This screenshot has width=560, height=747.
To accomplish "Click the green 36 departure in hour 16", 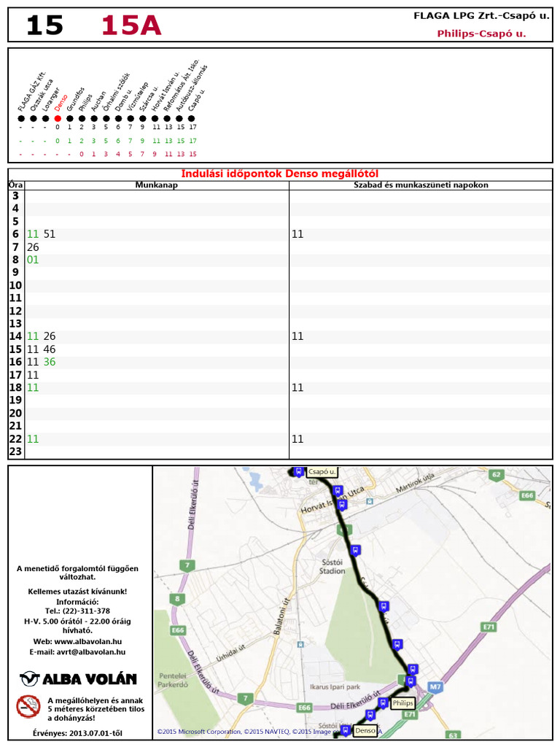I will pos(50,362).
